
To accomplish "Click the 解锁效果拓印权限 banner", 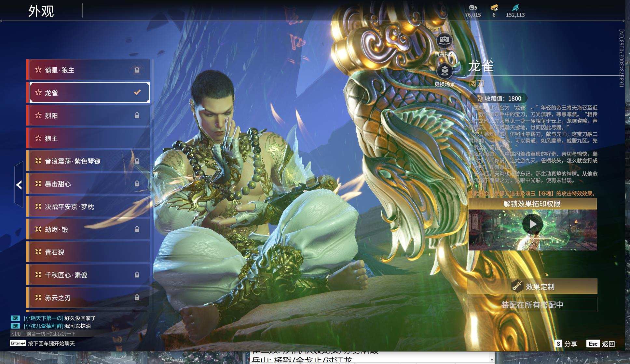I will 532,204.
